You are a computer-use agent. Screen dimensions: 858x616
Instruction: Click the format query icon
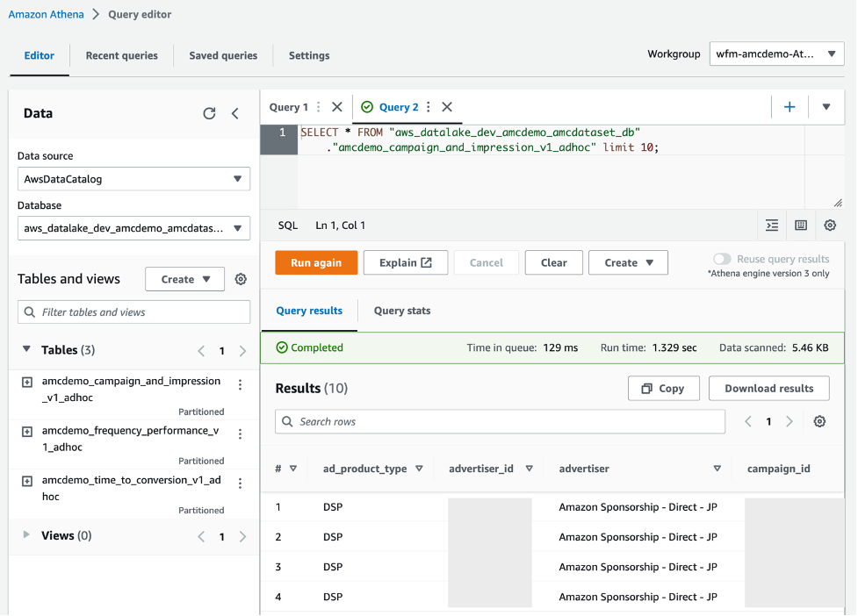click(772, 226)
